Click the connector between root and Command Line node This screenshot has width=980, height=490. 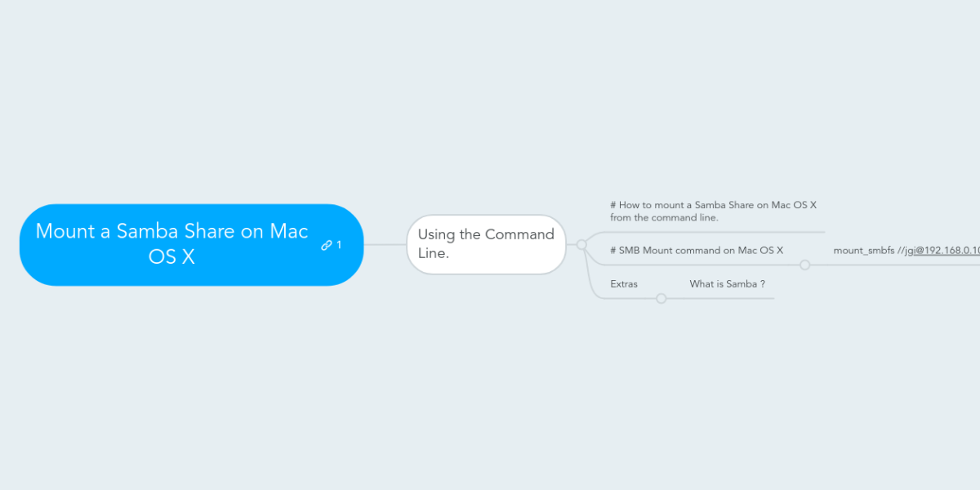coord(385,244)
